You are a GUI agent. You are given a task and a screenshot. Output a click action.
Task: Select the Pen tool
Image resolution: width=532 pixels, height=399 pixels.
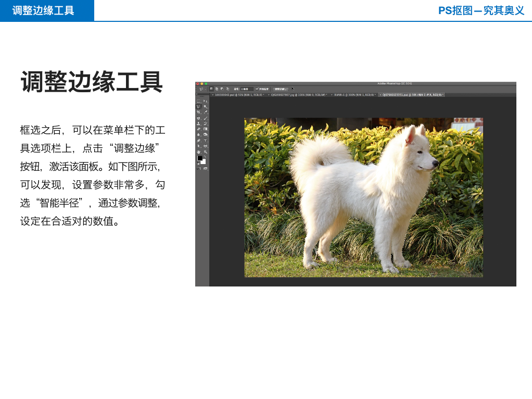tap(198, 140)
